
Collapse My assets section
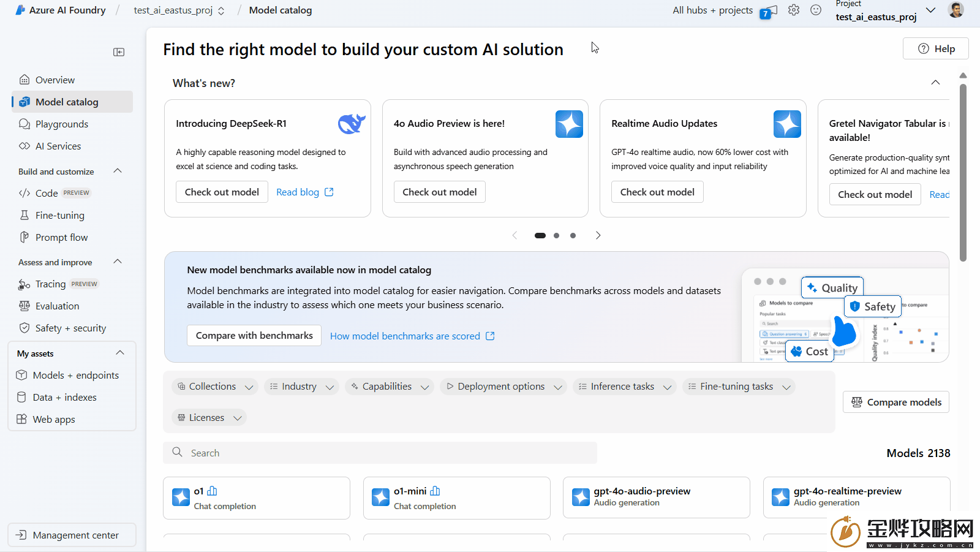(x=120, y=353)
